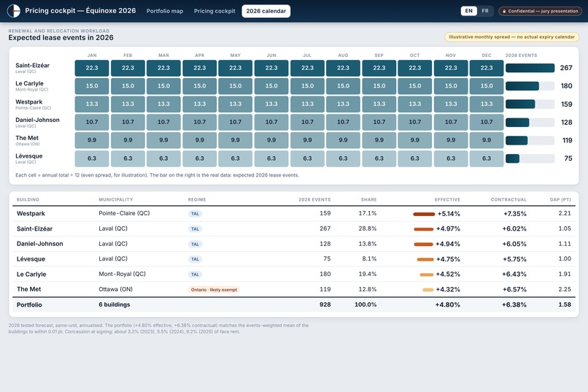Click the MUNICIPALITY column header

coord(115,199)
